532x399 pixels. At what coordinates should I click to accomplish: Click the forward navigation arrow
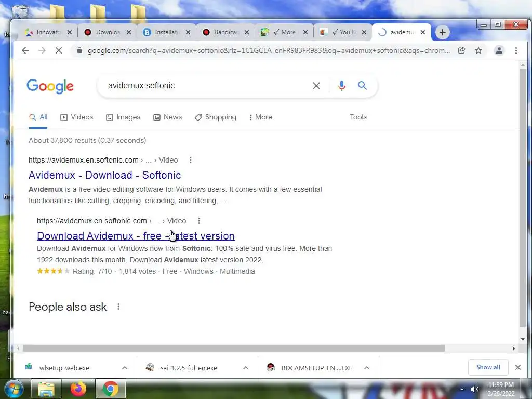click(42, 50)
